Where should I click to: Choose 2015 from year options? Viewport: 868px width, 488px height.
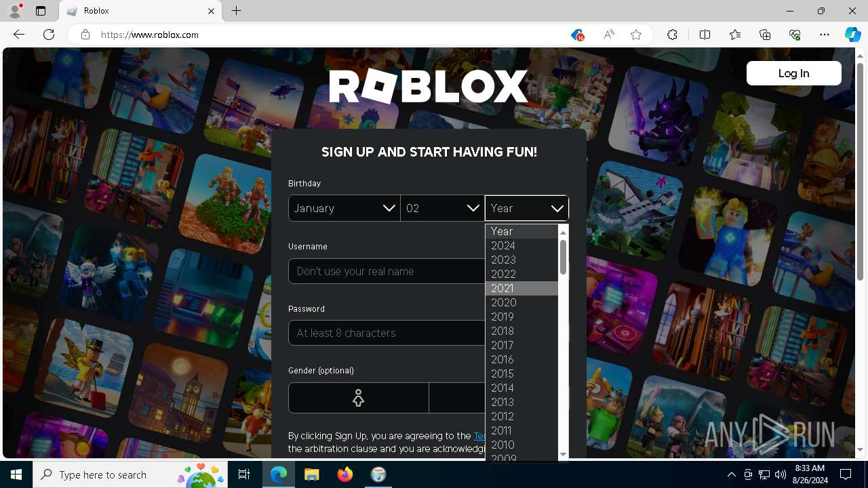521,373
